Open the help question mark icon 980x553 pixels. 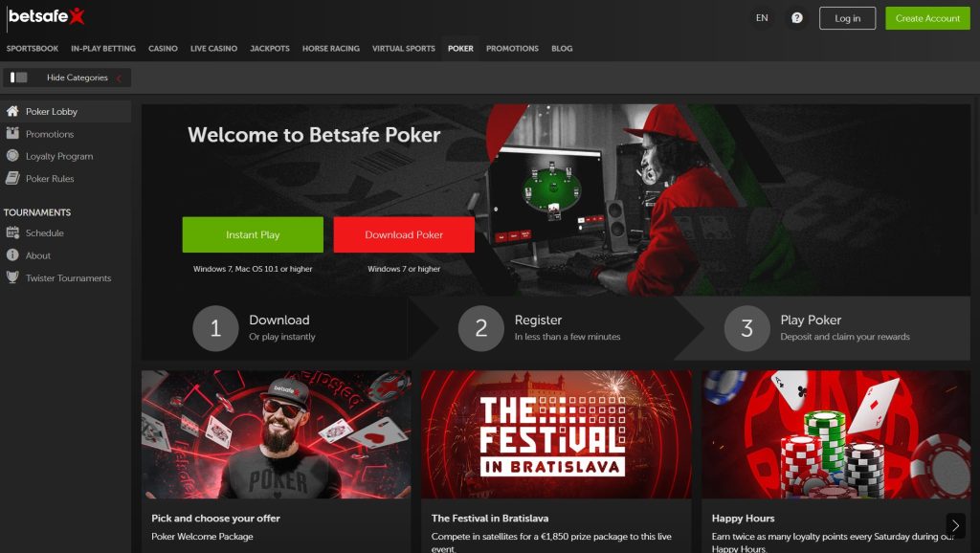click(x=797, y=18)
